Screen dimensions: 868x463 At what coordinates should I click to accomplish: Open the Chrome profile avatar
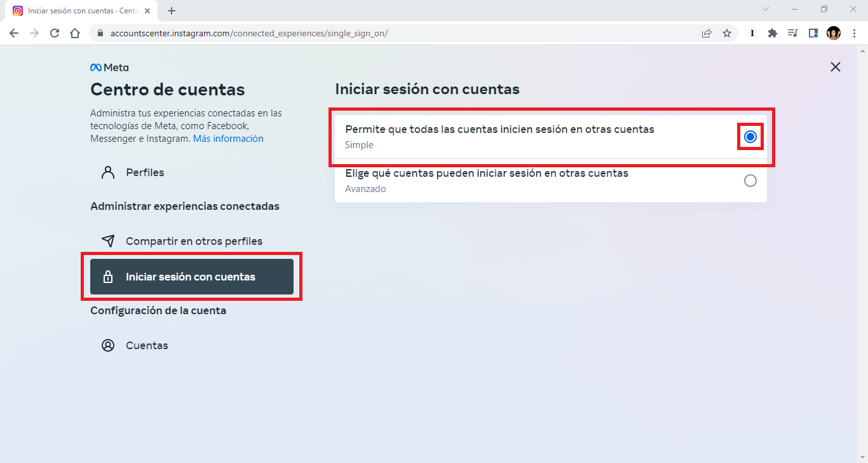click(x=834, y=33)
